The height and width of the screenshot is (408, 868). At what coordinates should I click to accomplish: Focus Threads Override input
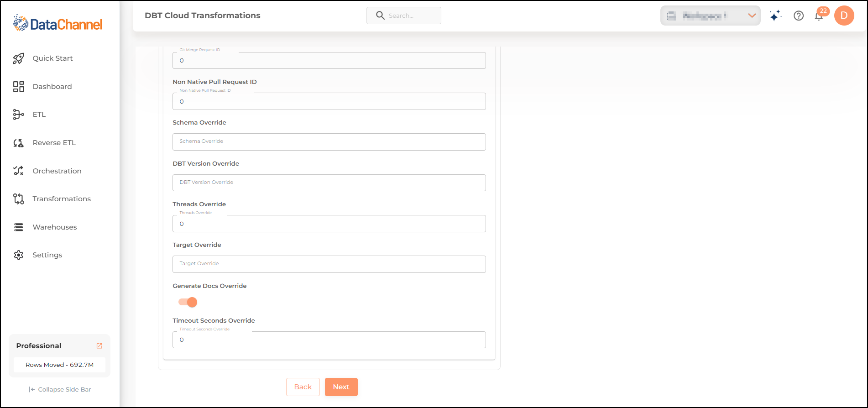click(329, 224)
